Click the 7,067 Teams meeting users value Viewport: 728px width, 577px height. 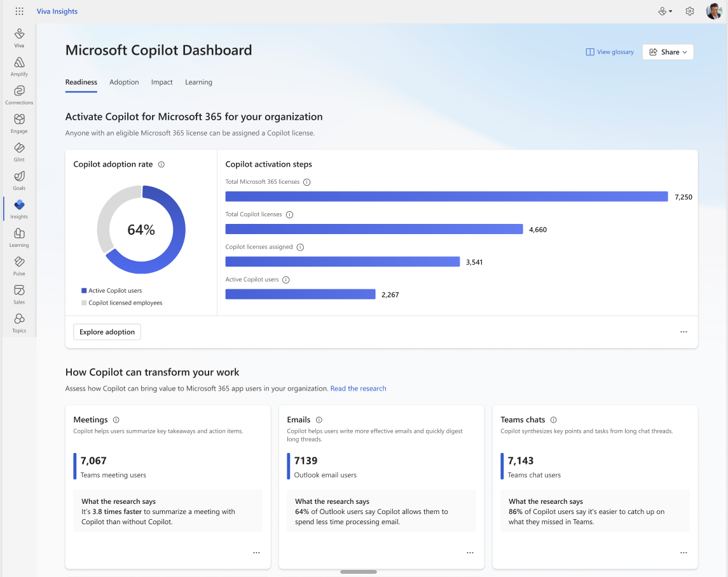(x=93, y=461)
